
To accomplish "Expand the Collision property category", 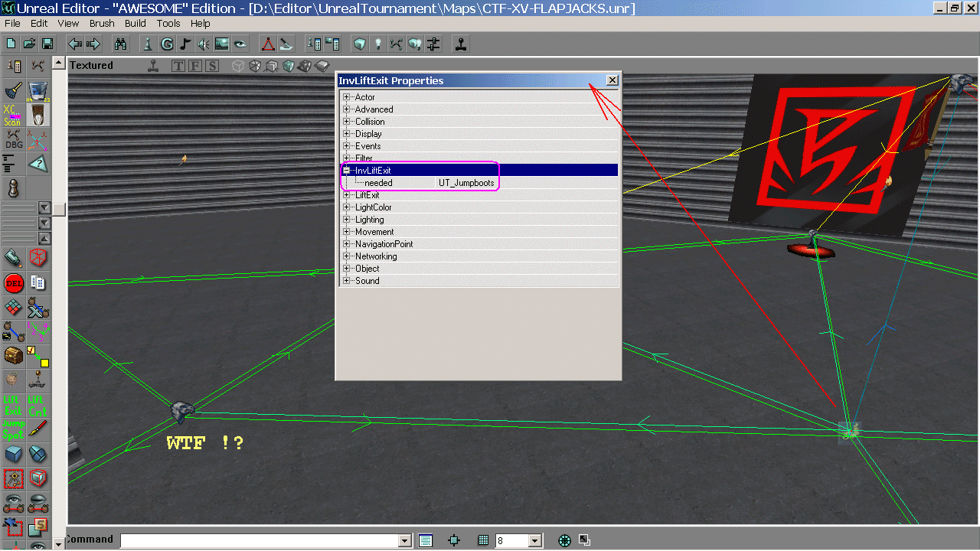I will (x=347, y=122).
